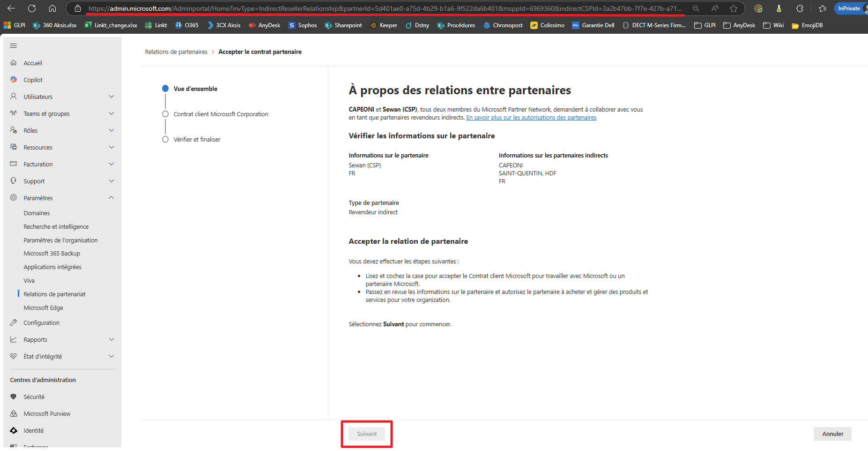
Task: Expand the Rôles chevron
Action: pos(111,130)
